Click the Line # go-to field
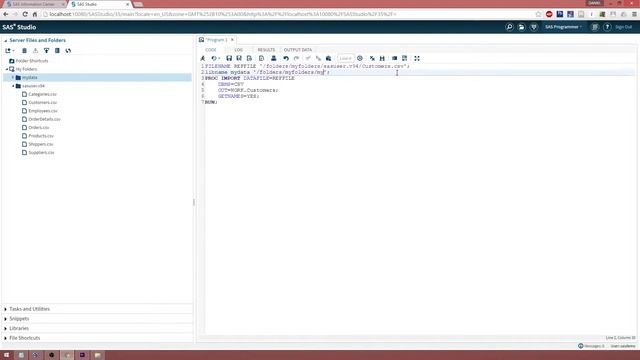Image resolution: width=640 pixels, height=360 pixels. pyautogui.click(x=345, y=58)
